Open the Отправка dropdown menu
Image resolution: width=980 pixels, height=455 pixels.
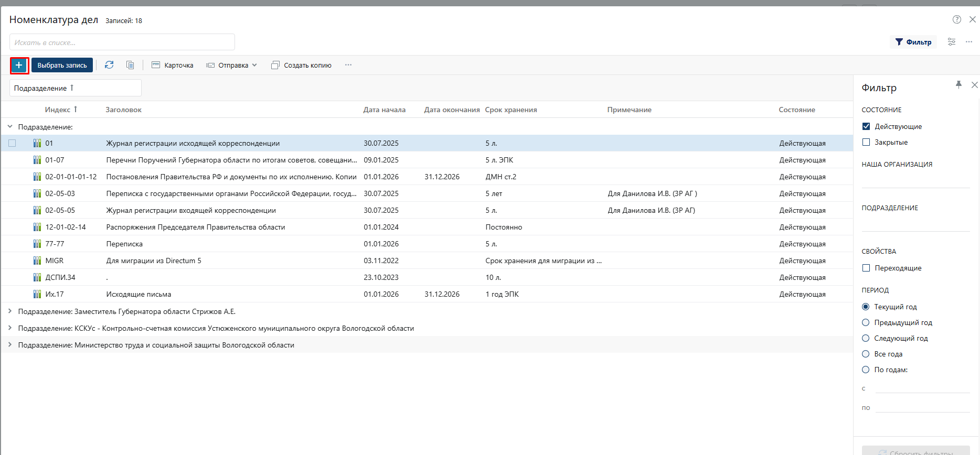(x=231, y=65)
